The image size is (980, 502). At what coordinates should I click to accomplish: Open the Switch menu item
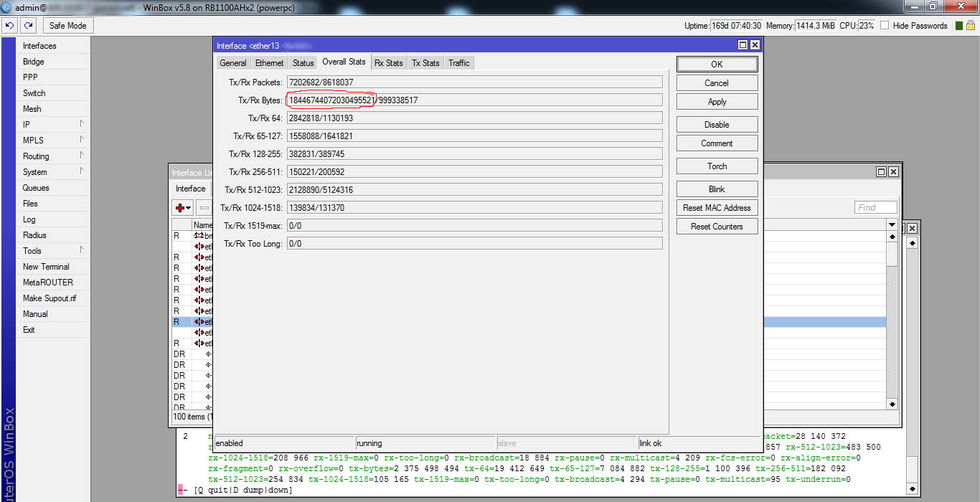tap(54, 93)
